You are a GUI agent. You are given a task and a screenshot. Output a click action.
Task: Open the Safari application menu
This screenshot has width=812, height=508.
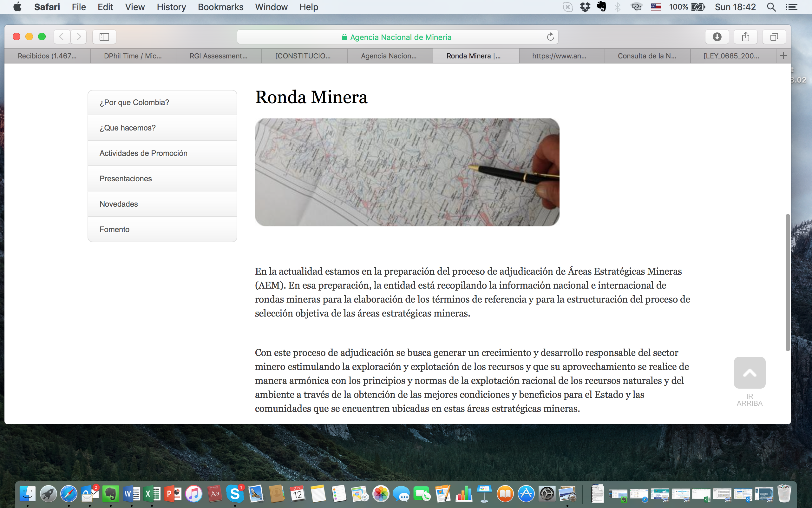tap(47, 7)
